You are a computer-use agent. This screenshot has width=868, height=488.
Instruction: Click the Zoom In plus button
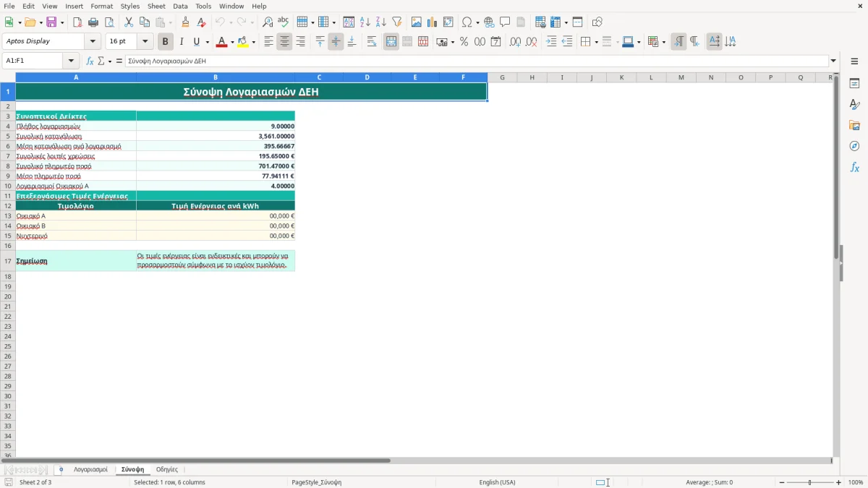click(839, 482)
